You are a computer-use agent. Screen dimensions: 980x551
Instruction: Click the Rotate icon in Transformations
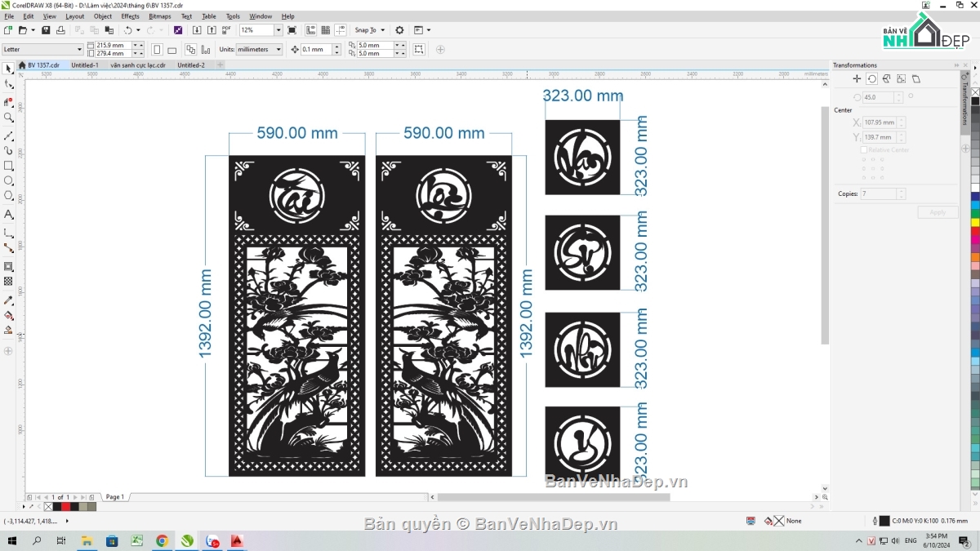coord(871,79)
